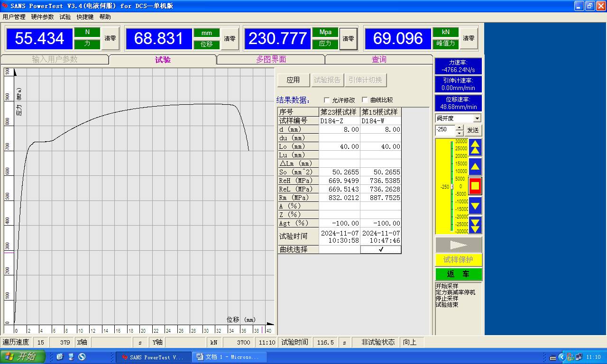Enable the 允许修改 checkbox

pos(327,100)
